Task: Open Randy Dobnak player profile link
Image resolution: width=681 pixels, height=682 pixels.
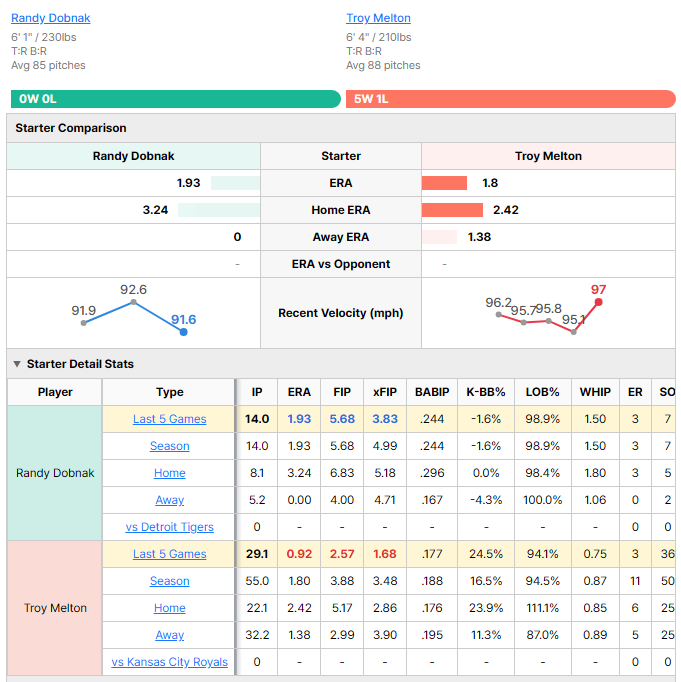Action: click(50, 18)
